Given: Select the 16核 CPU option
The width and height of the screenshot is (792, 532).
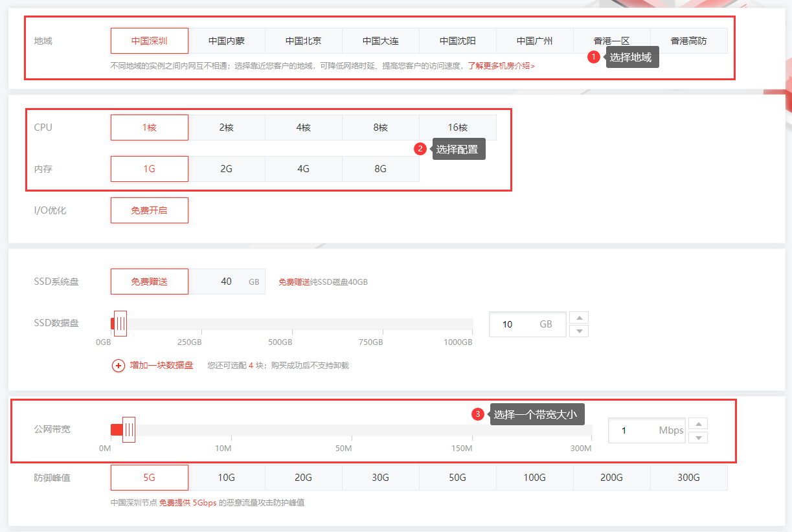Looking at the screenshot, I should coord(457,127).
